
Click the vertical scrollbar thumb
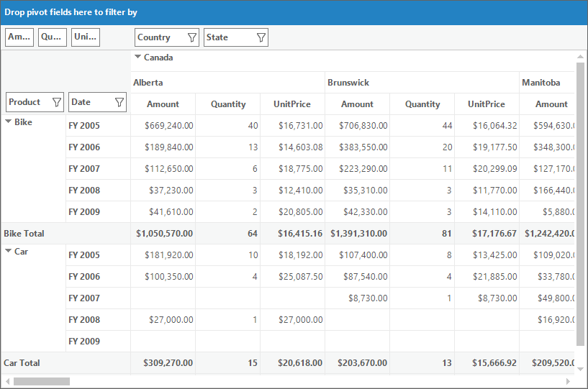point(580,204)
